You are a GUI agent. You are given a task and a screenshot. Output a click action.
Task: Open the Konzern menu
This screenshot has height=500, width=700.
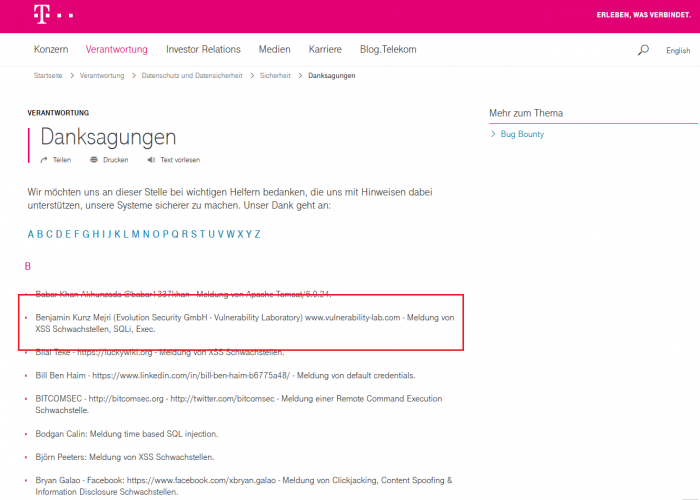pyautogui.click(x=51, y=50)
